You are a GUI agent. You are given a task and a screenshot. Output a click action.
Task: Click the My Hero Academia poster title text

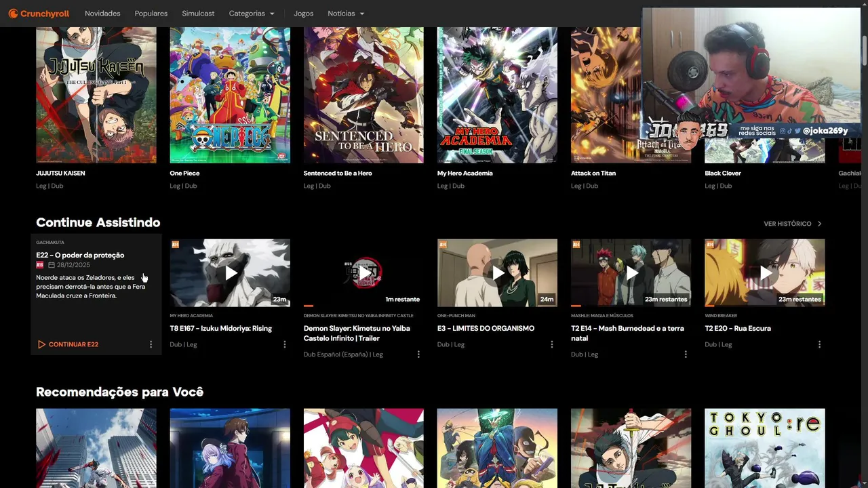465,174
